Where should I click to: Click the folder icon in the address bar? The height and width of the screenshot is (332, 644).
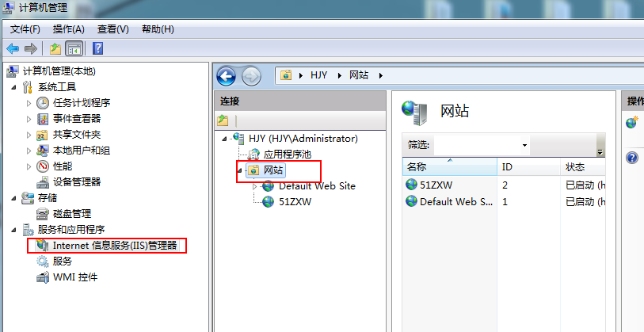286,75
